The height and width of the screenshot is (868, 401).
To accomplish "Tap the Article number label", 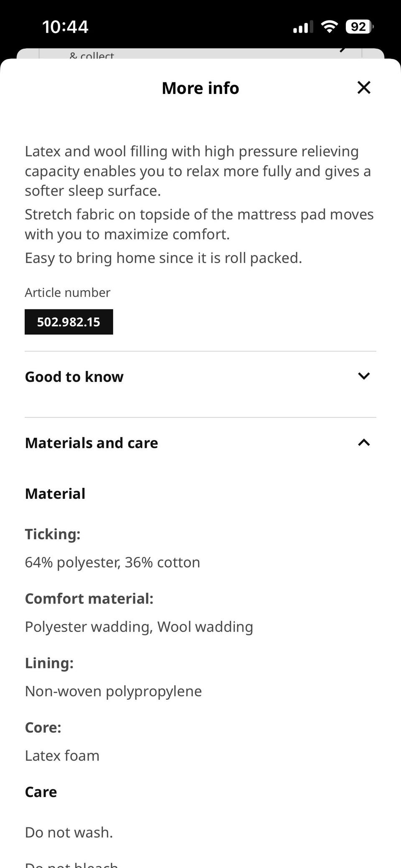I will (68, 292).
